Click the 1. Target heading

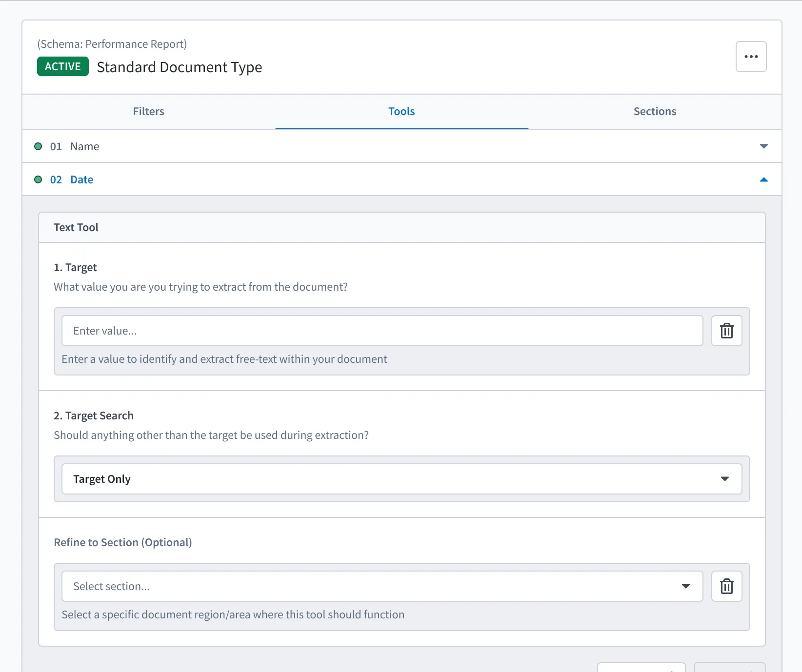(75, 267)
